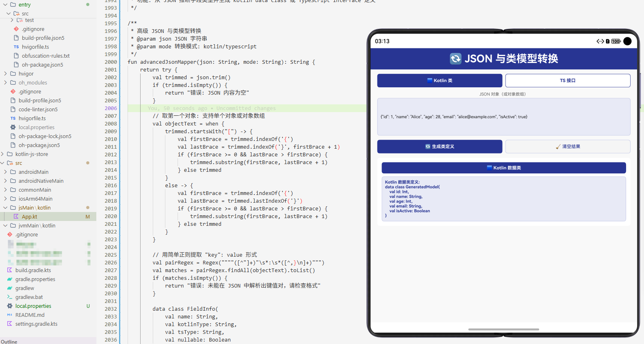Viewport: 644px width, 344px height.
Task: Open root build-profile.json5 file
Action: pyautogui.click(x=40, y=100)
